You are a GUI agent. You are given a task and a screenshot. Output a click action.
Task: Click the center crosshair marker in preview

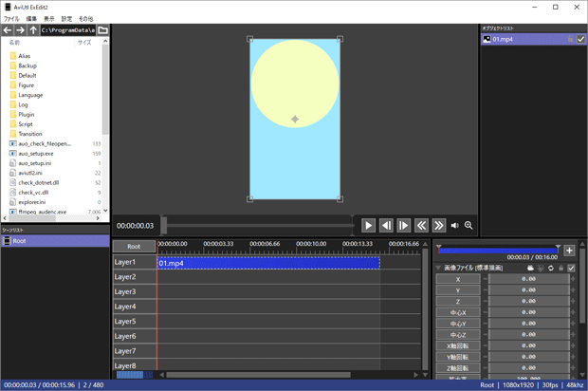(295, 120)
